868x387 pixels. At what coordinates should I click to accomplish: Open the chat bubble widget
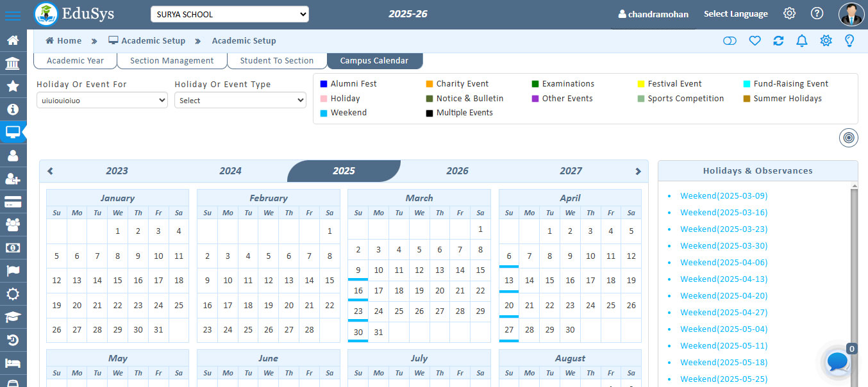[838, 362]
